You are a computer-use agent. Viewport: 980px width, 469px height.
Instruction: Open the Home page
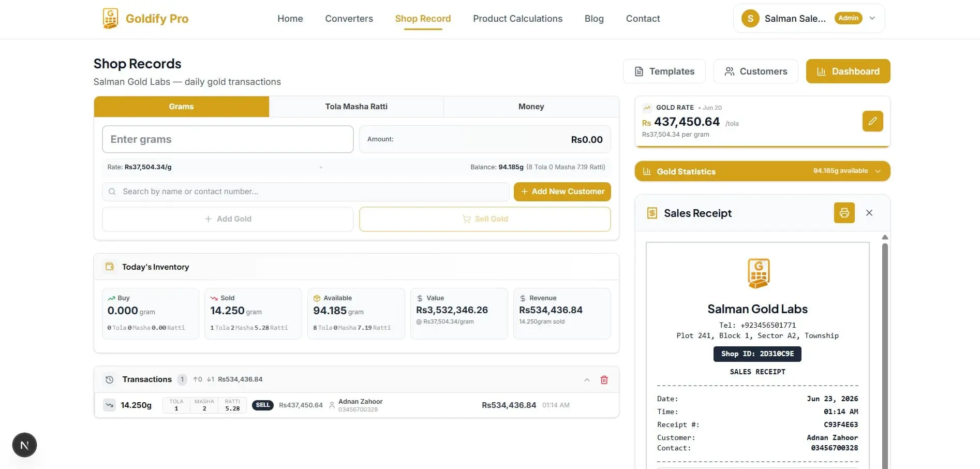pyautogui.click(x=290, y=19)
